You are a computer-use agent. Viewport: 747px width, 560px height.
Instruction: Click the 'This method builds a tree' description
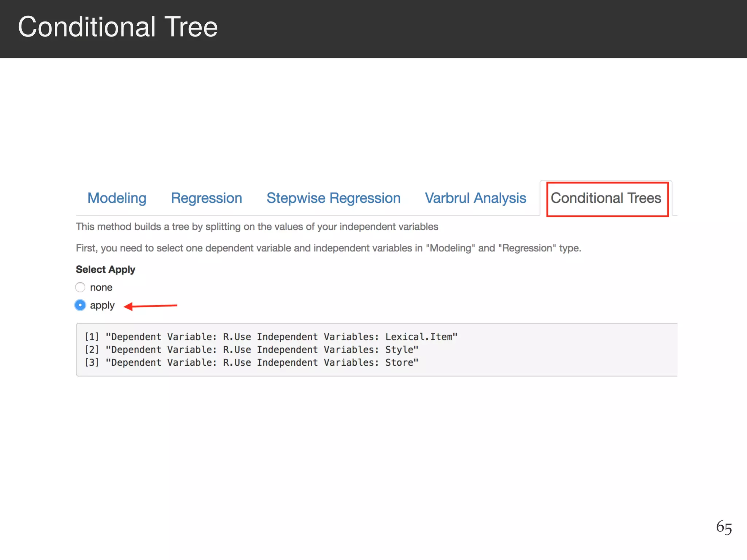click(x=257, y=227)
